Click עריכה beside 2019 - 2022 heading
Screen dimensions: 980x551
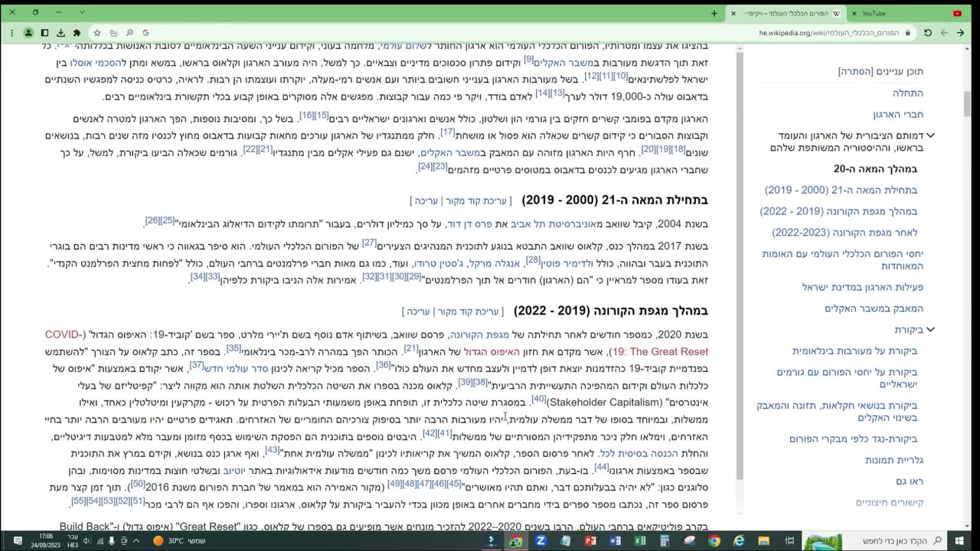(x=419, y=311)
